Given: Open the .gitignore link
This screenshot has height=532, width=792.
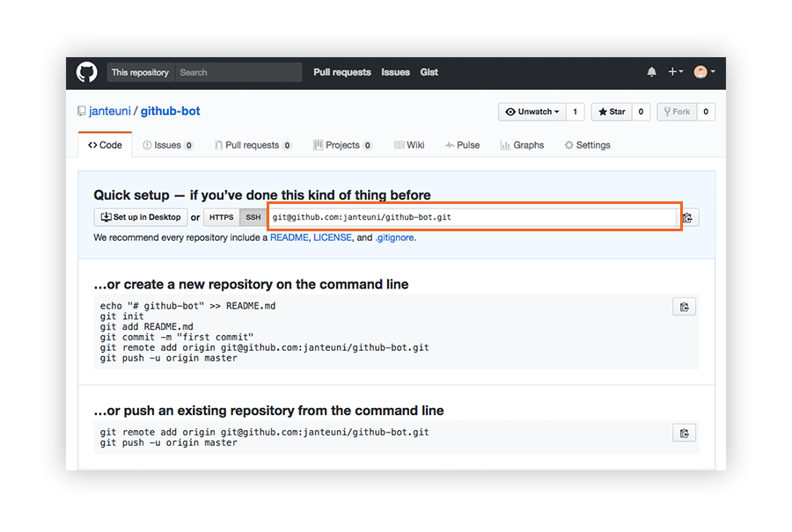Looking at the screenshot, I should [394, 237].
